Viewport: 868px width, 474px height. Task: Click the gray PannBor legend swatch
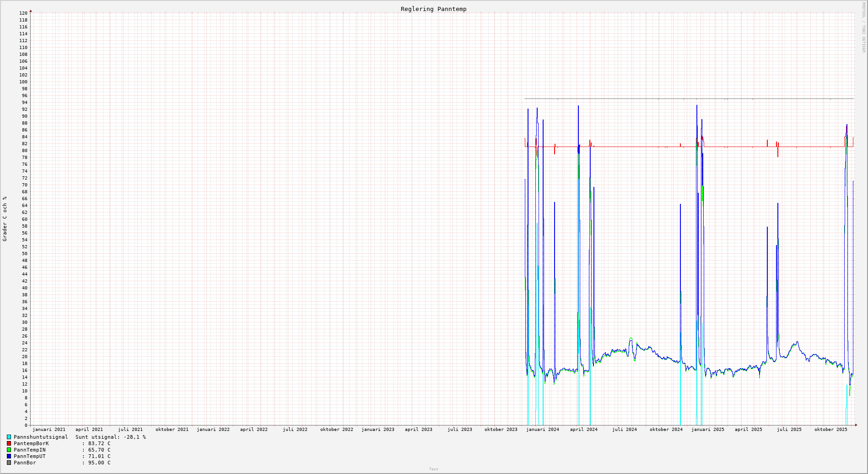click(x=9, y=463)
